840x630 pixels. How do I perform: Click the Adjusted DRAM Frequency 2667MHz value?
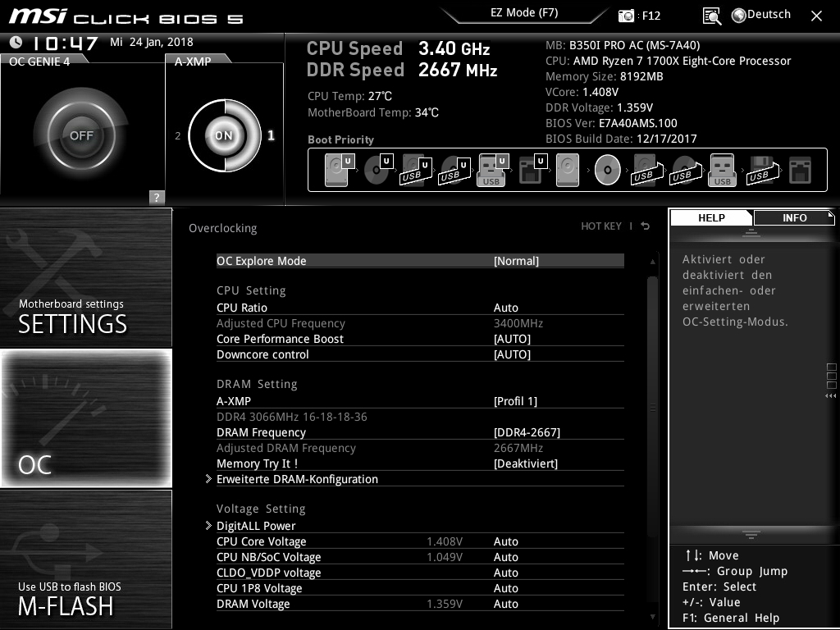(x=518, y=448)
